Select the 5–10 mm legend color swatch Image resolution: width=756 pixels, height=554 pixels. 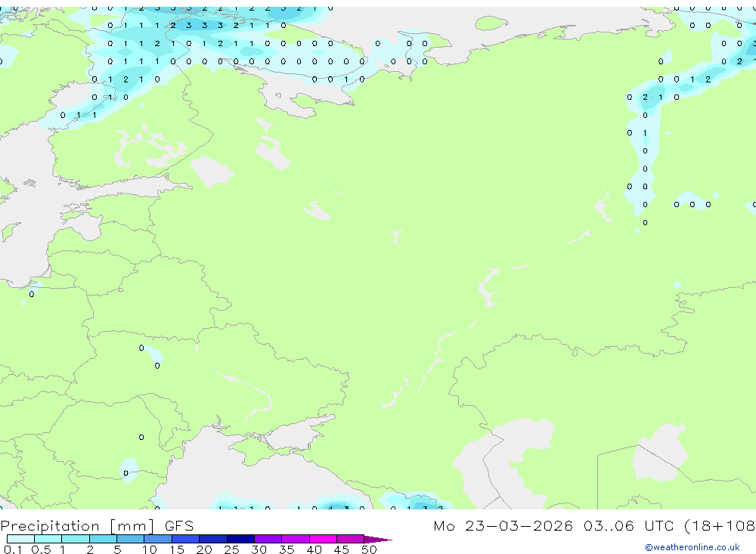pos(131,539)
